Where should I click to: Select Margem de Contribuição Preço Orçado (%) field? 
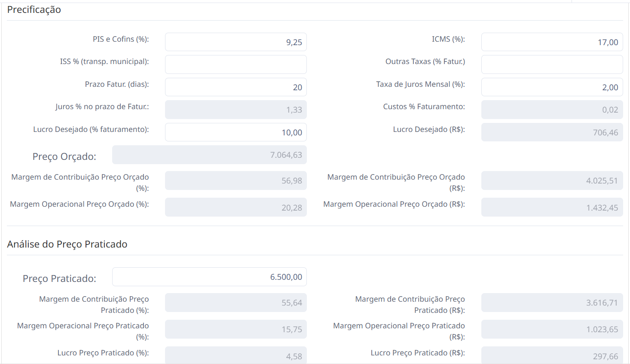coord(235,180)
